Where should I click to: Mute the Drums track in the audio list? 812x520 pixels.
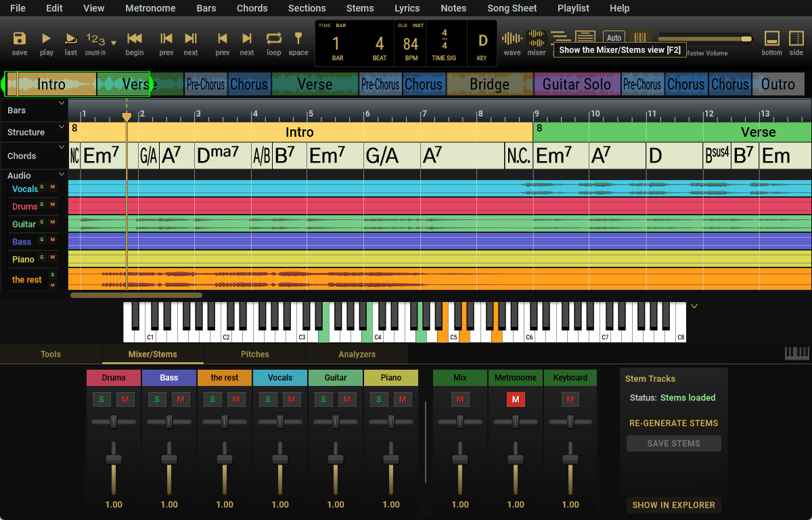pyautogui.click(x=52, y=204)
